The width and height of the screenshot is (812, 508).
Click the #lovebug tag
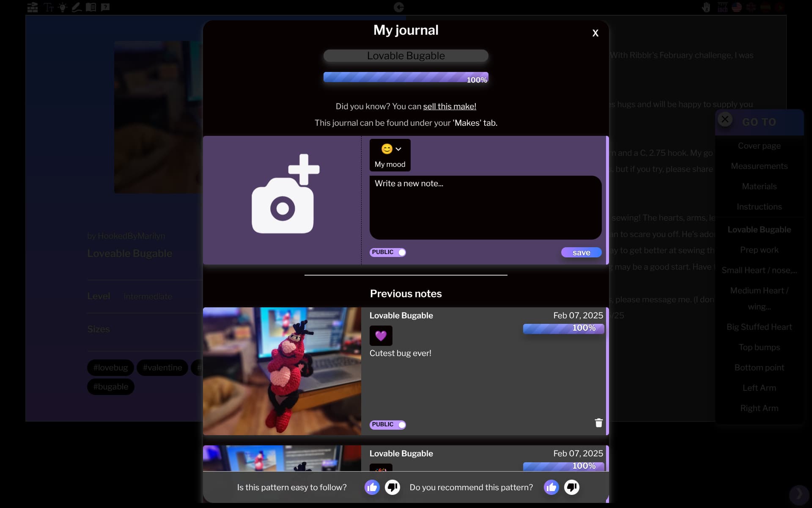110,367
